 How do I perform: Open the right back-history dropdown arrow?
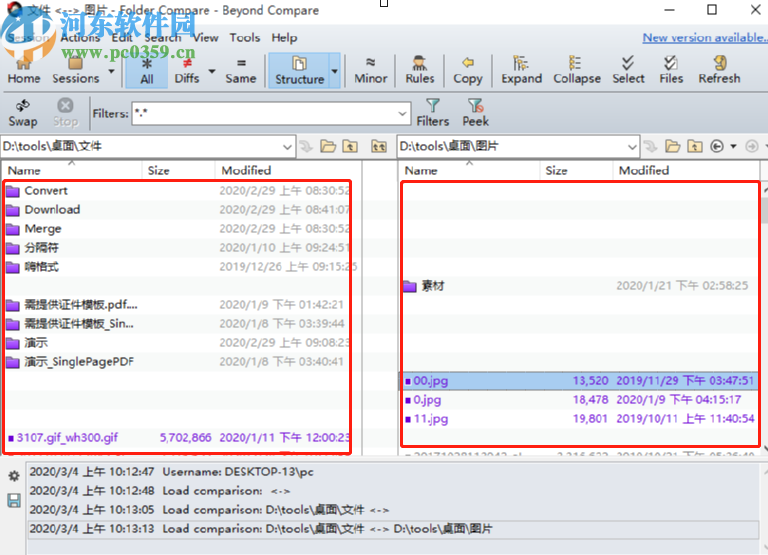pos(733,146)
